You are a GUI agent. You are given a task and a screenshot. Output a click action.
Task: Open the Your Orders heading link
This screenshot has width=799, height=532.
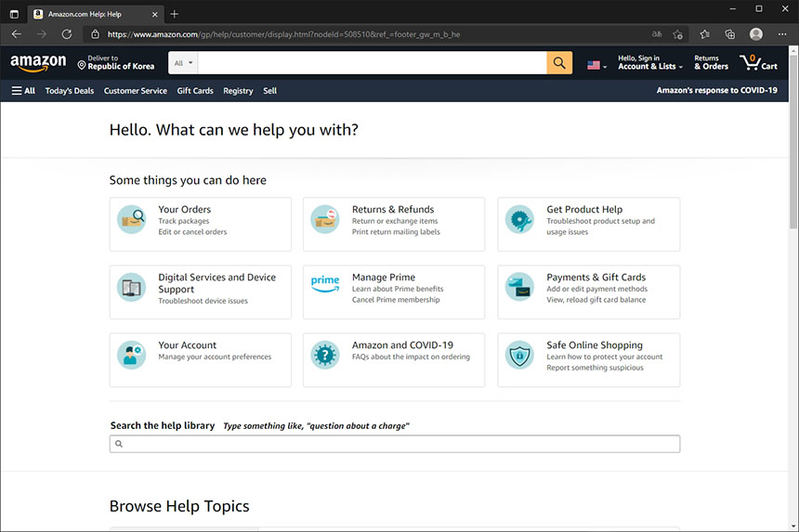[x=185, y=209]
